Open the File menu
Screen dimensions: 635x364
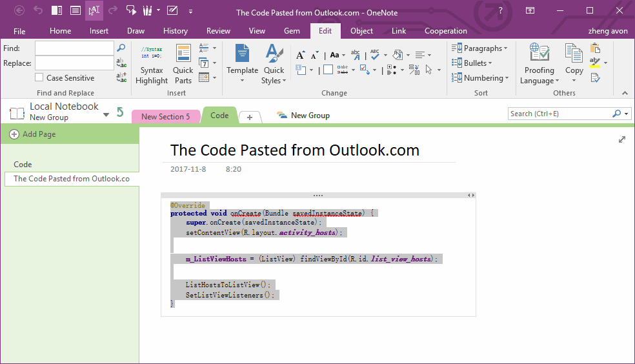[19, 31]
